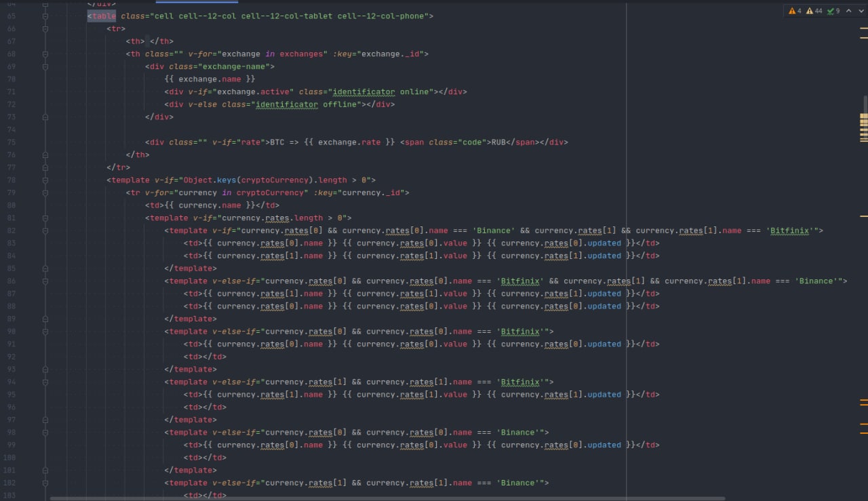Click the "identificator offline" class value
Image resolution: width=868 pixels, height=501 pixels.
point(306,105)
